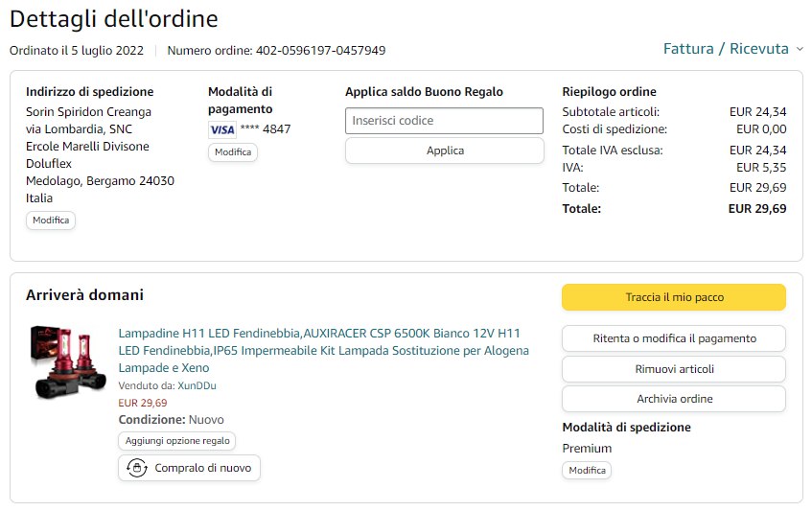Click the order number 402-0596197-0457949
The image size is (812, 511).
point(320,50)
